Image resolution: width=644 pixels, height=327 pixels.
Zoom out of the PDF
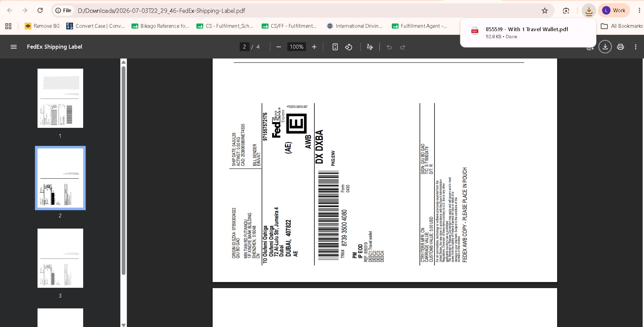(x=279, y=47)
